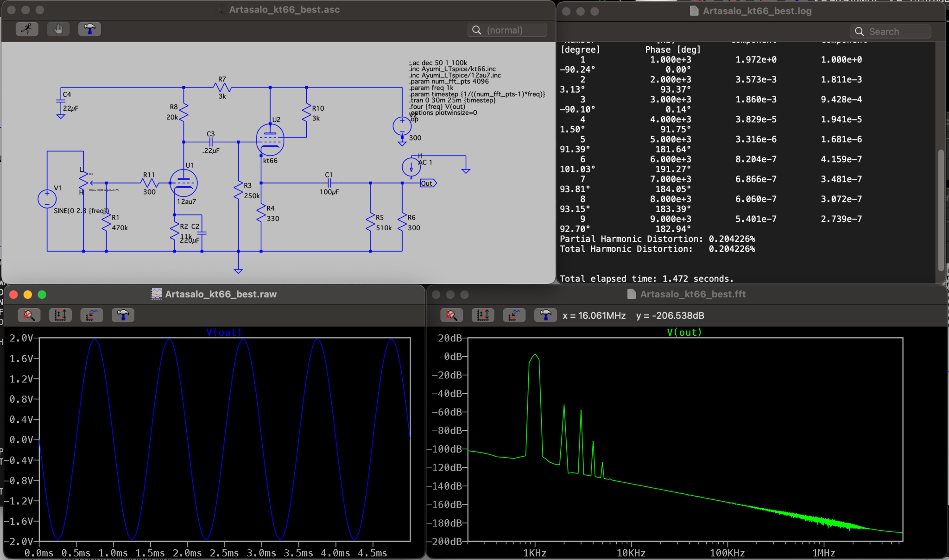Select the Out net label flag

tap(428, 183)
